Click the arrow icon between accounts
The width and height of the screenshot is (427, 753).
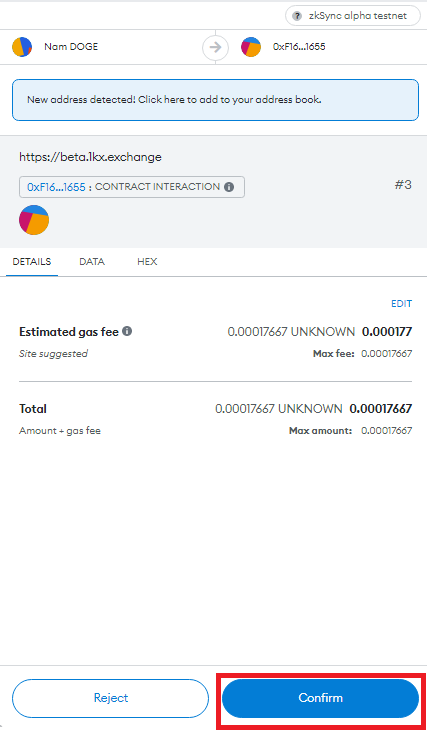point(215,47)
